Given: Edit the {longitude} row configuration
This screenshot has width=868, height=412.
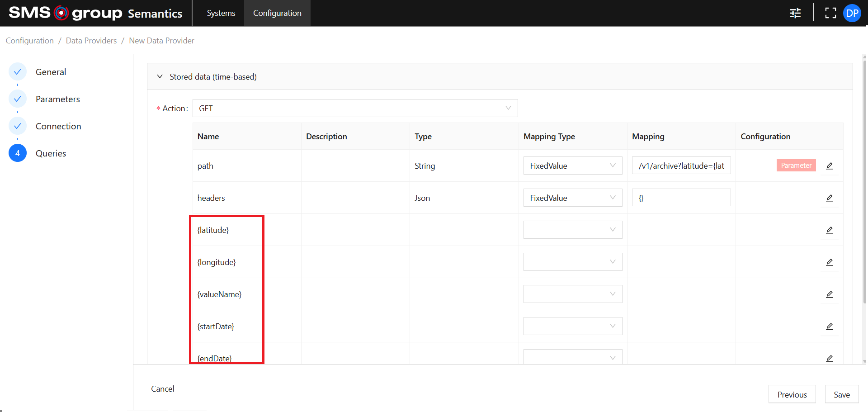Looking at the screenshot, I should 830,262.
